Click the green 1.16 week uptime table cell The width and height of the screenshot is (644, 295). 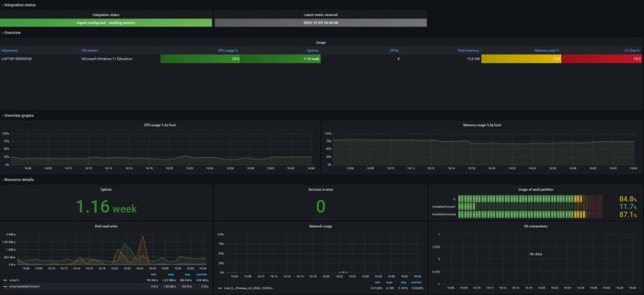281,59
